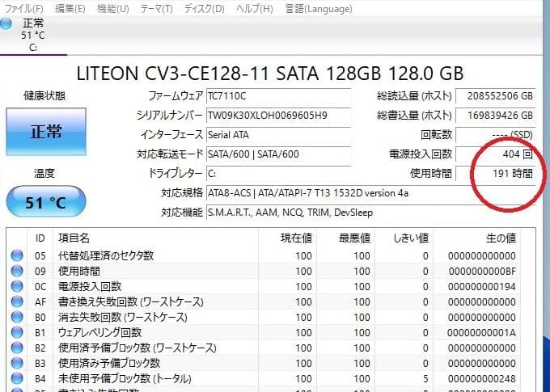The image size is (550, 392).
Task: Click the serial number field TW09K30XLOH0069605H9
Action: click(278, 116)
